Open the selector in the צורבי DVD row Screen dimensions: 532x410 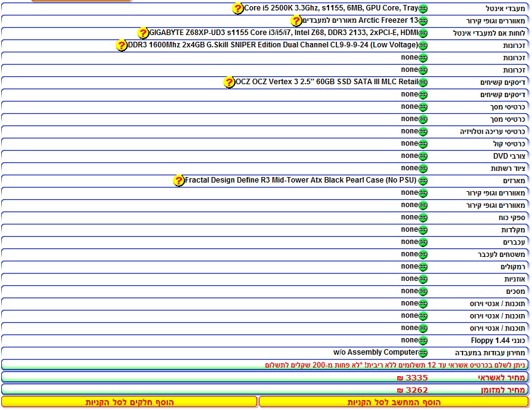423,156
